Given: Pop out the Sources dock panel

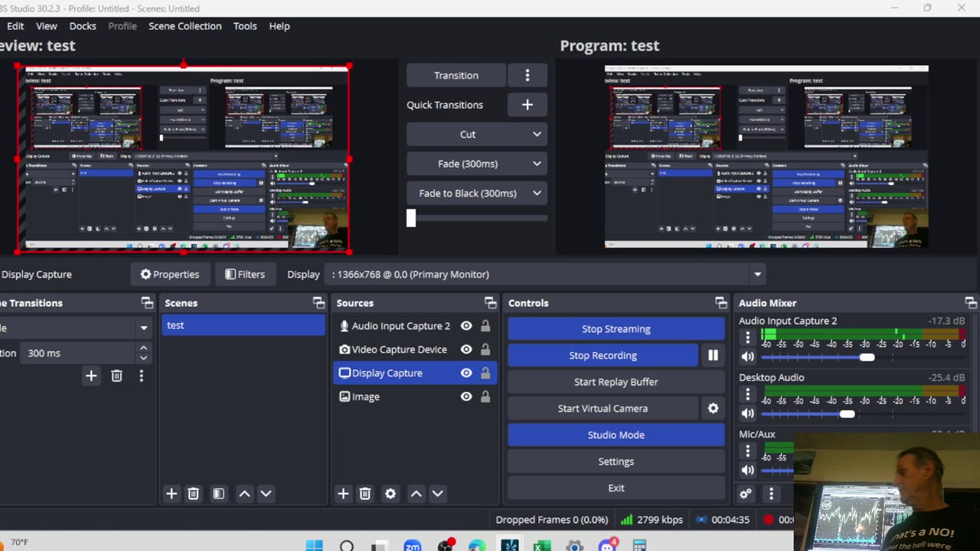Looking at the screenshot, I should pyautogui.click(x=490, y=303).
